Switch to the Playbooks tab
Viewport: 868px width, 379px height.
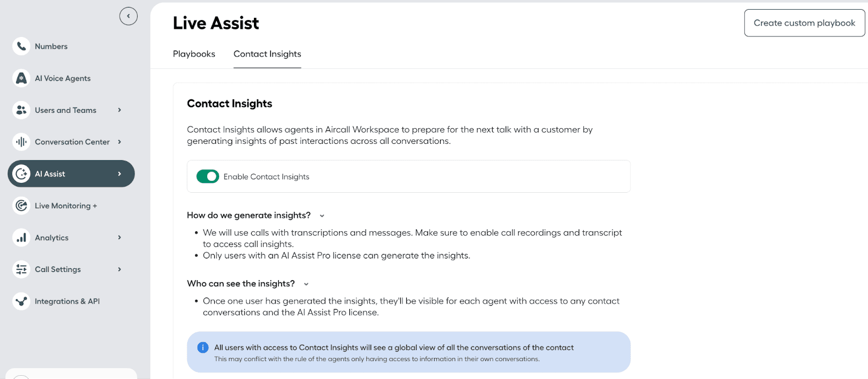(194, 54)
